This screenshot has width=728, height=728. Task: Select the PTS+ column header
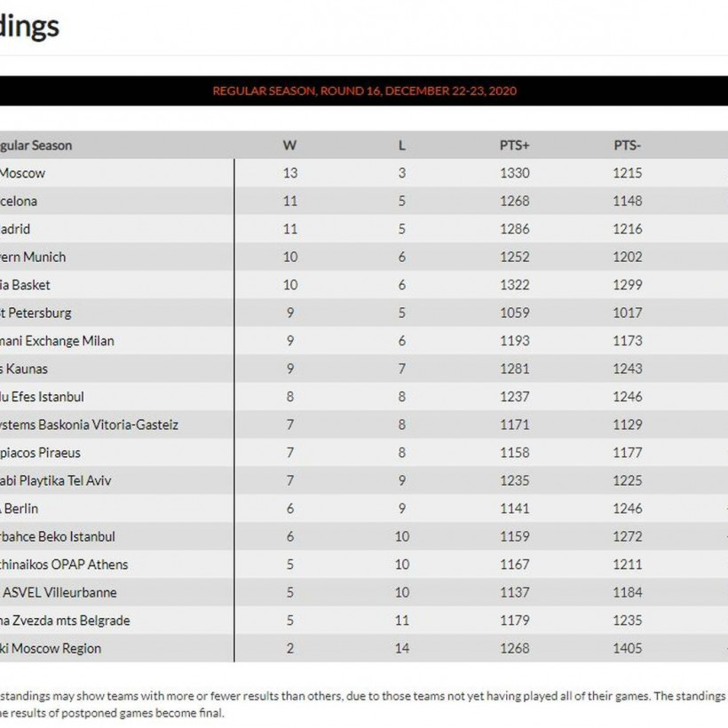(514, 145)
